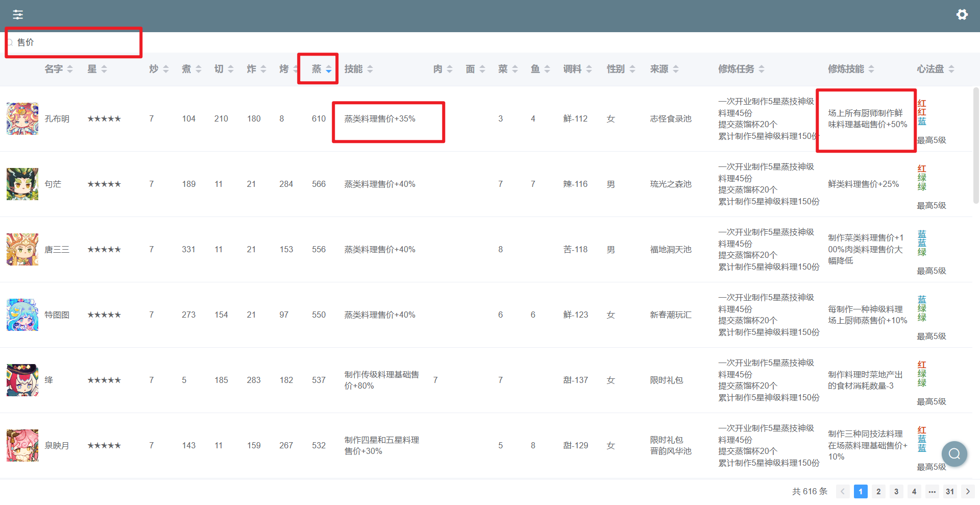The image size is (980, 505).
Task: Select page 4 in pagination
Action: pos(914,492)
